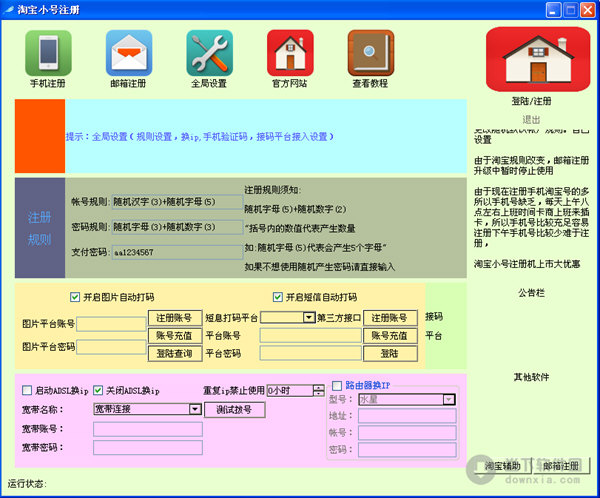
Task: Click router 地址 input field
Action: pyautogui.click(x=407, y=416)
